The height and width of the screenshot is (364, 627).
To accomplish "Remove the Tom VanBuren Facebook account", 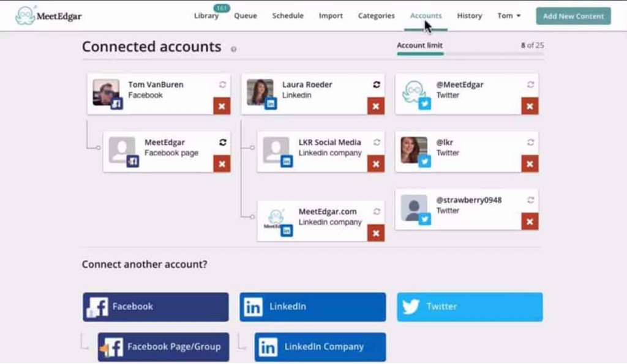I will click(x=221, y=105).
